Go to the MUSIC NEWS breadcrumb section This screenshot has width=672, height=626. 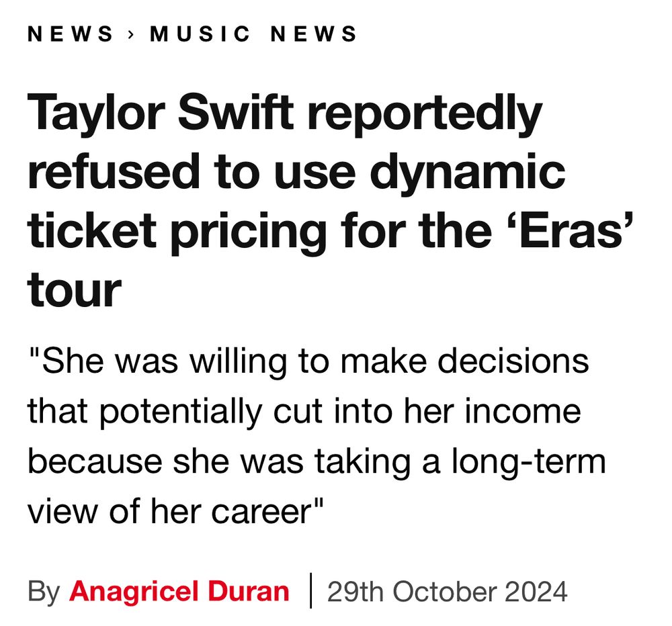click(x=253, y=34)
